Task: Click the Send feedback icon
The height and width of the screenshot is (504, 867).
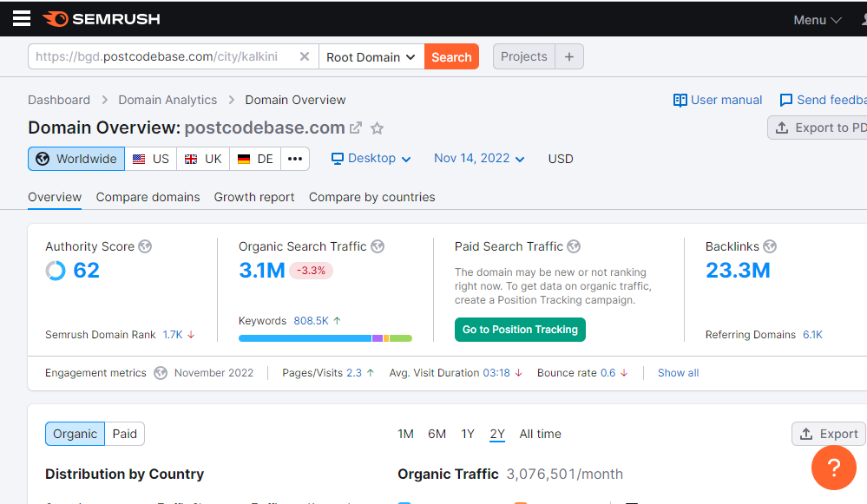Action: [x=785, y=100]
